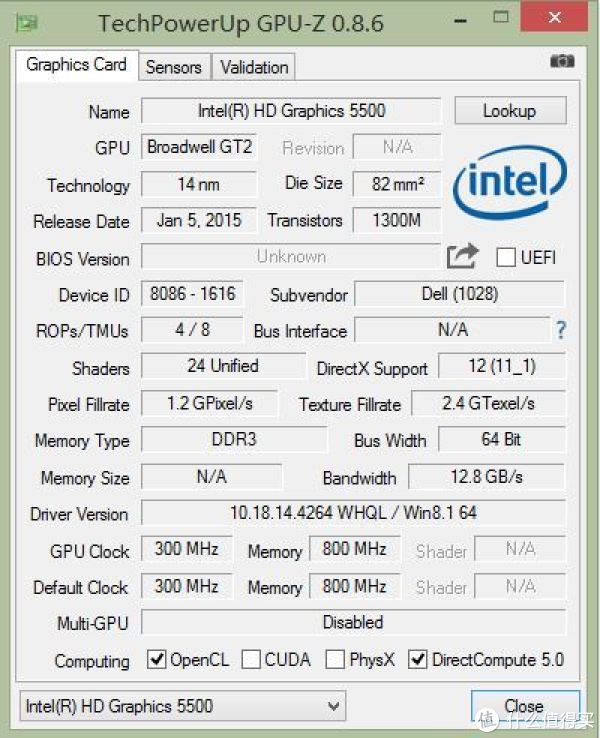Toggle the UEFI checkbox
This screenshot has width=600, height=738.
(506, 257)
